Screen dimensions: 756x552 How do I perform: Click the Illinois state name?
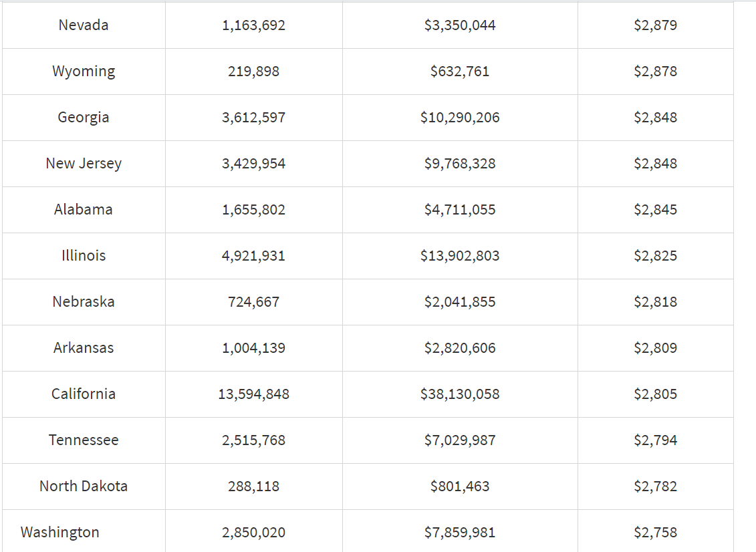click(x=84, y=255)
